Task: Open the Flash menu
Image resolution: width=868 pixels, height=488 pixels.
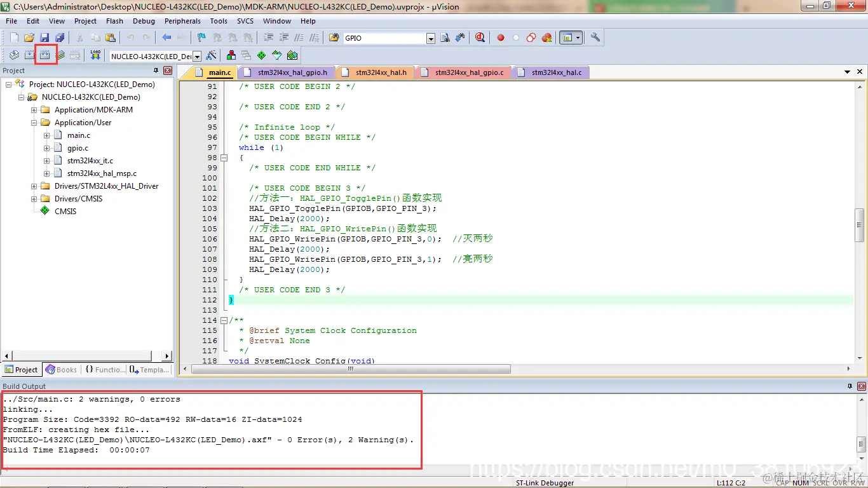Action: [x=115, y=21]
